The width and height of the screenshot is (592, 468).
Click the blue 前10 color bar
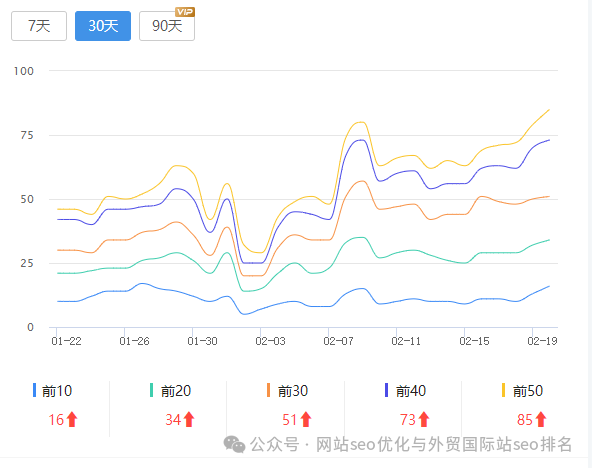click(34, 390)
